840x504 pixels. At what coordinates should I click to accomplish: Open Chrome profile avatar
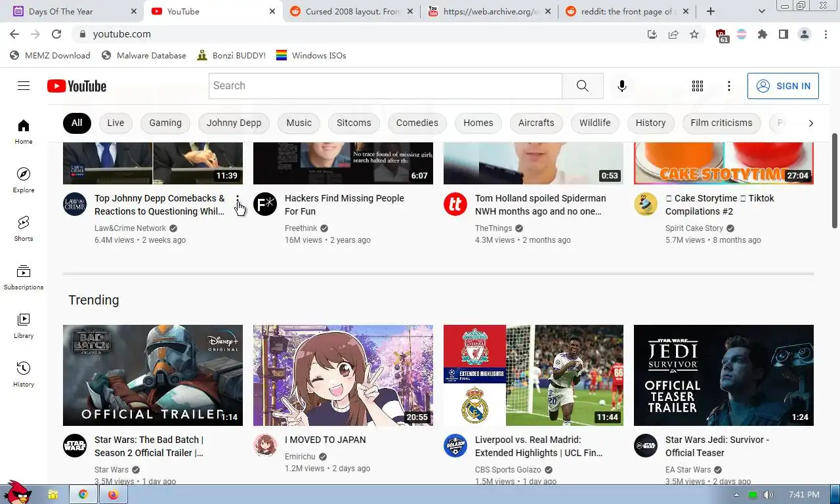pos(805,34)
